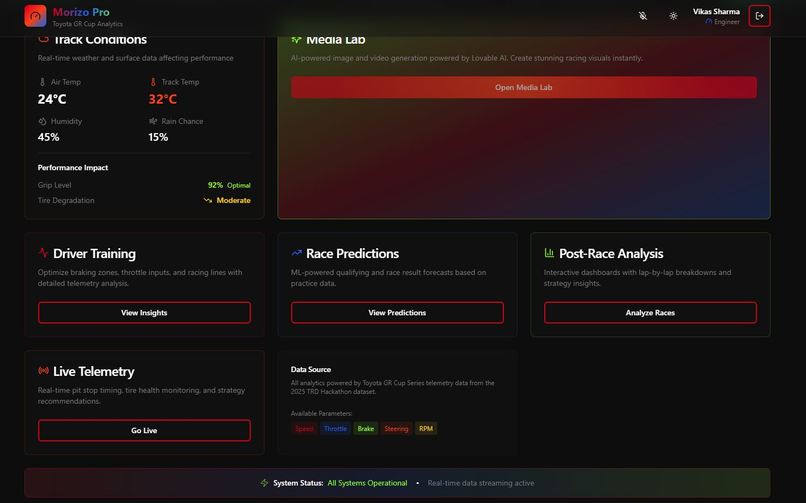This screenshot has width=806, height=503.
Task: Click the System Status lightning icon
Action: coord(264,483)
